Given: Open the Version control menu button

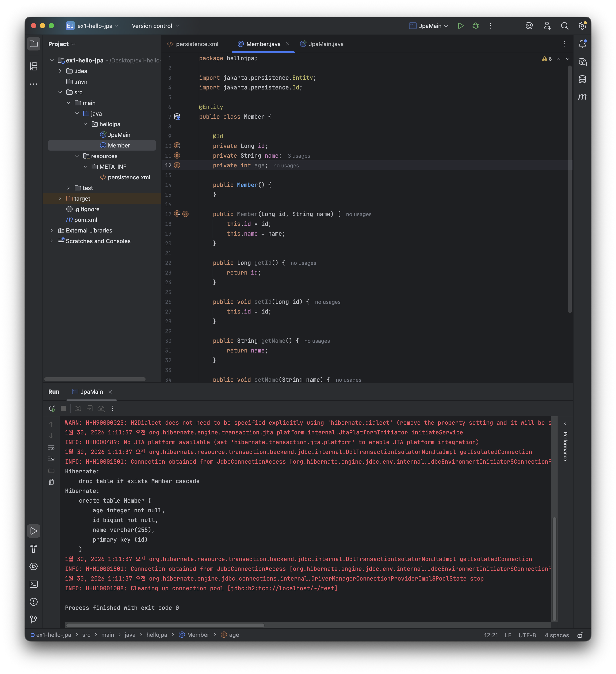Looking at the screenshot, I should tap(155, 26).
